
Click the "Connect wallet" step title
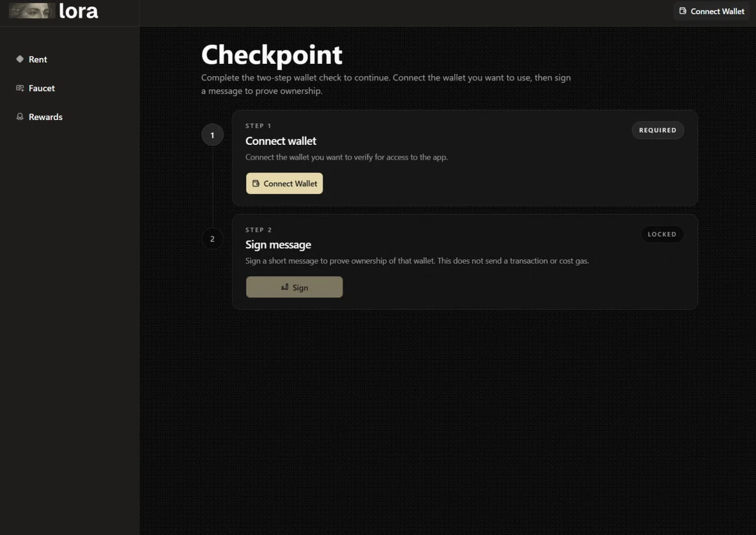(281, 141)
